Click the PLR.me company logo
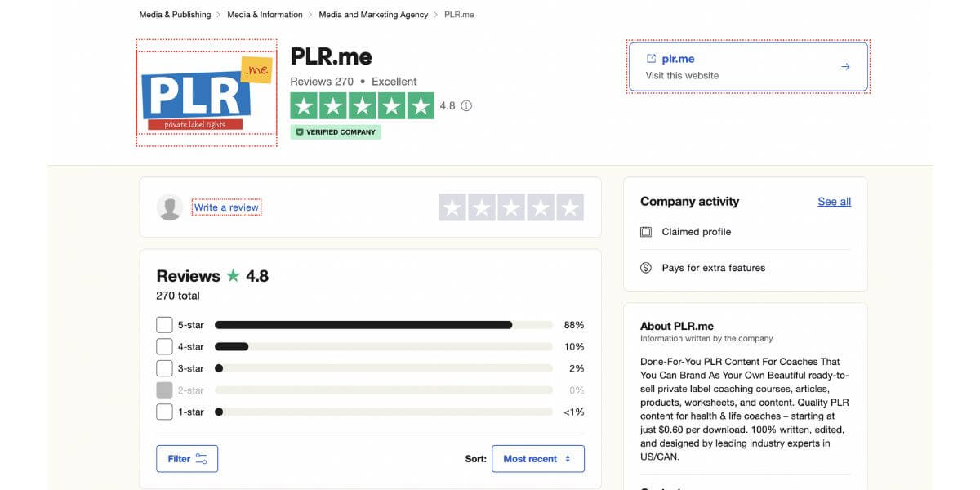Viewport: 980px width, 490px height. (206, 92)
